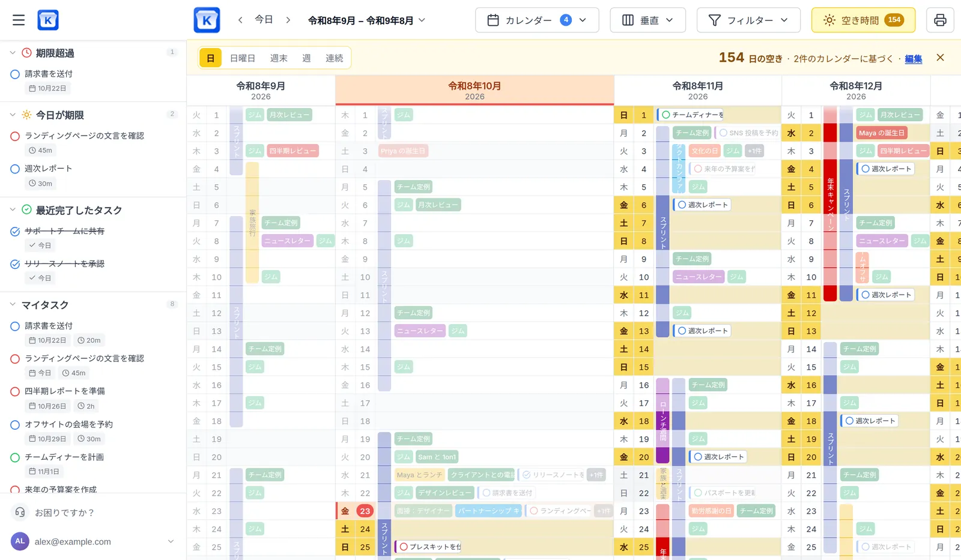The width and height of the screenshot is (961, 560).
Task: Open the 垂直 layout dropdown
Action: (647, 20)
